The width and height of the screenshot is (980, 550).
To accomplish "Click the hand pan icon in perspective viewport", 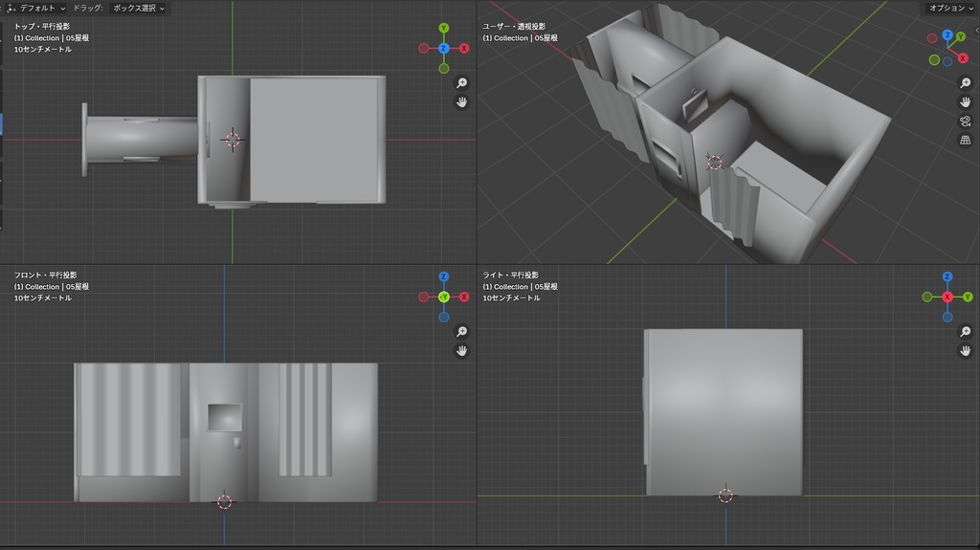I will pos(965,102).
